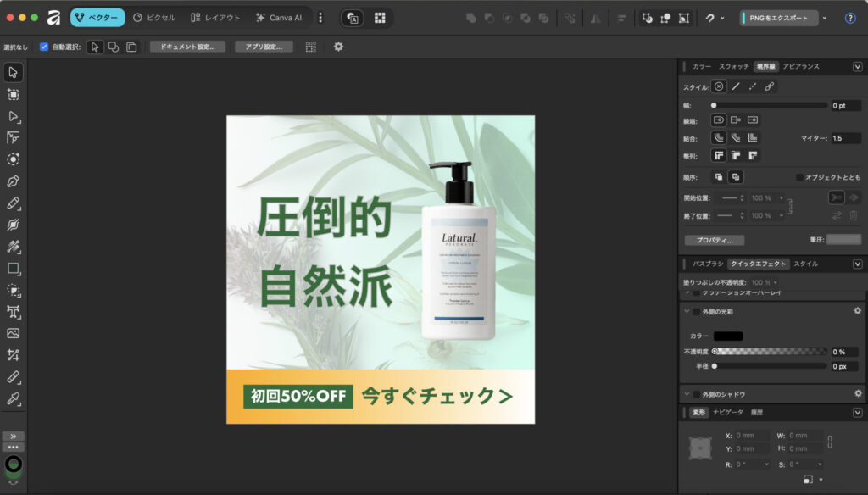Select the Artboard tool

point(14,94)
